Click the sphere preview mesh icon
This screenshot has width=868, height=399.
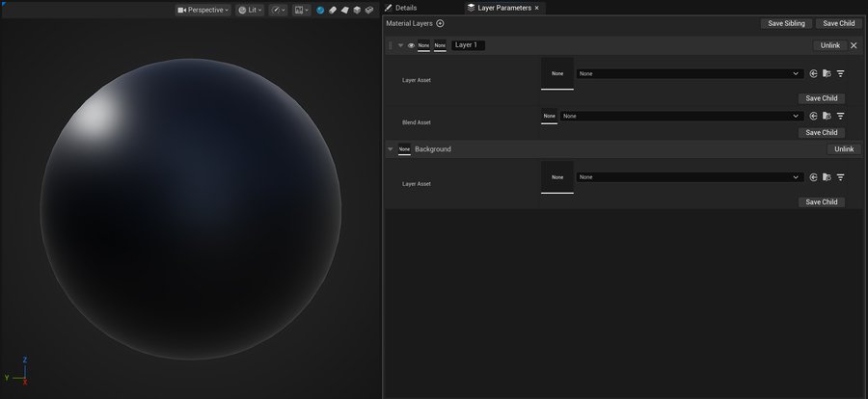[320, 10]
